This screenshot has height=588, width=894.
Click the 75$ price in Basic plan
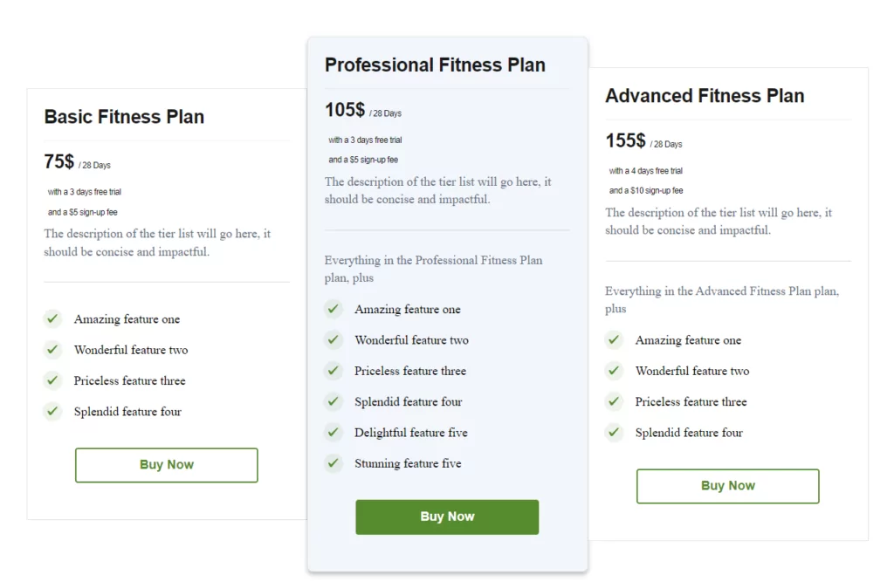point(58,161)
